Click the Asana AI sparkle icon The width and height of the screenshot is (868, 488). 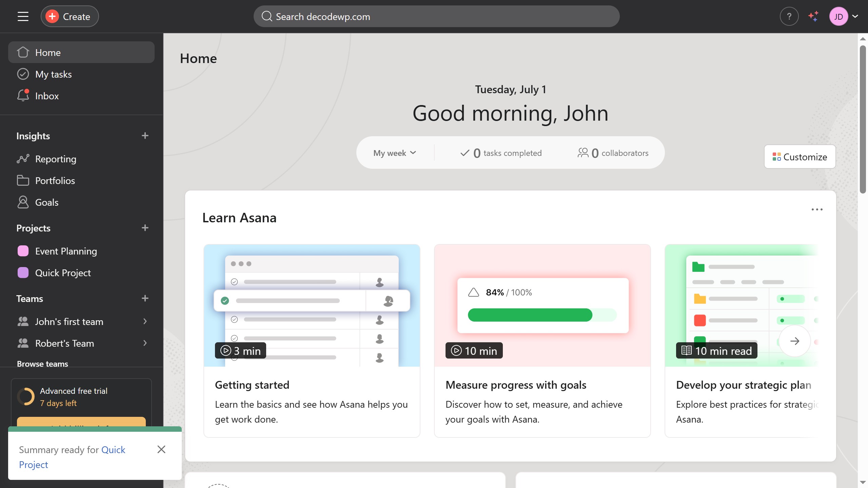coord(813,16)
